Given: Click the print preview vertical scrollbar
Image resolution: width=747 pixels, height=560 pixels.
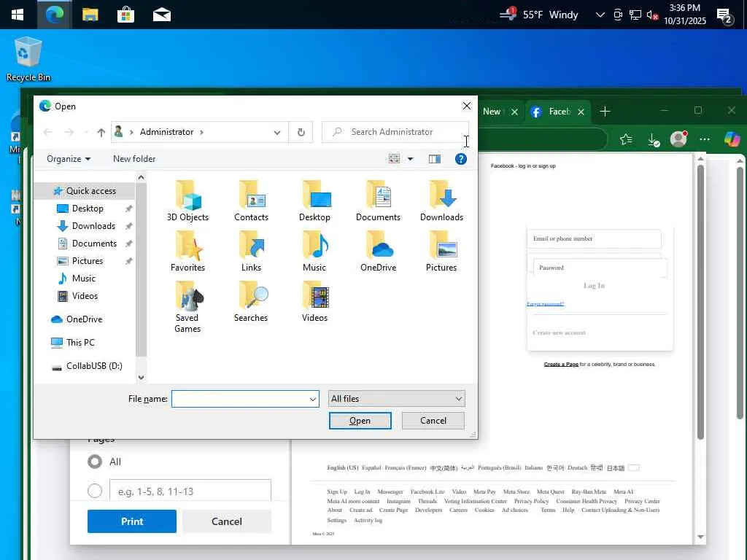Looking at the screenshot, I should pyautogui.click(x=700, y=303).
